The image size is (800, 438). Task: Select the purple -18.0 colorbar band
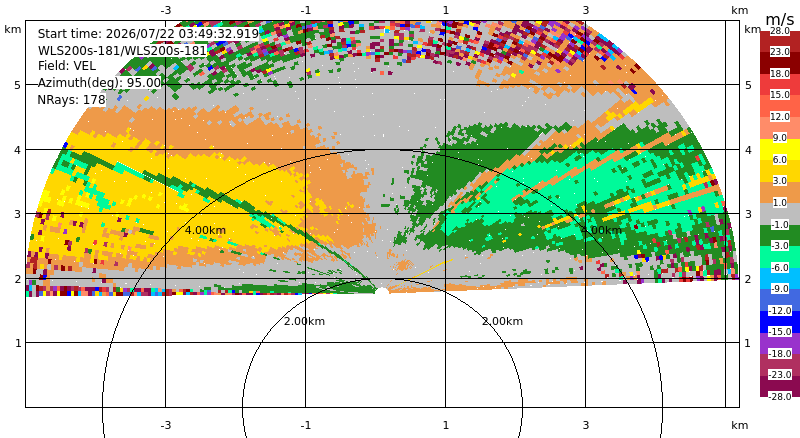pyautogui.click(x=780, y=343)
